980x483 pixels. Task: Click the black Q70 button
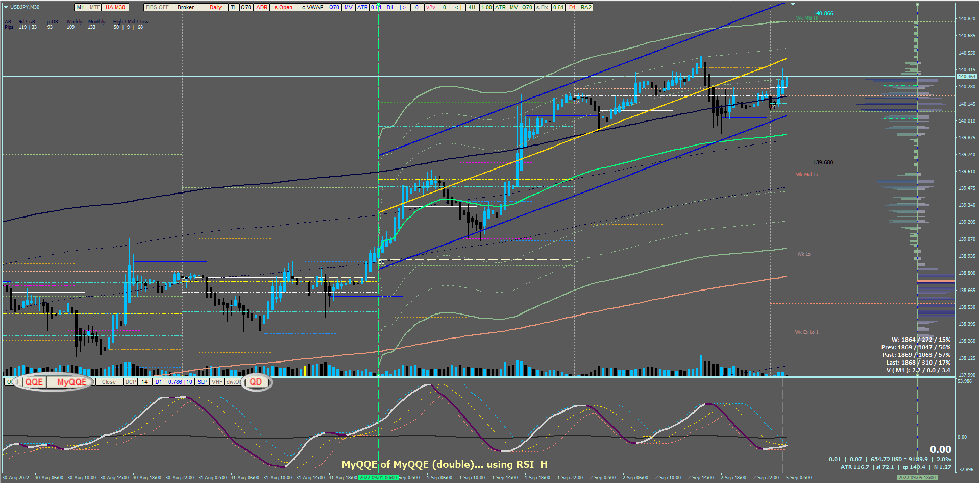pos(246,7)
